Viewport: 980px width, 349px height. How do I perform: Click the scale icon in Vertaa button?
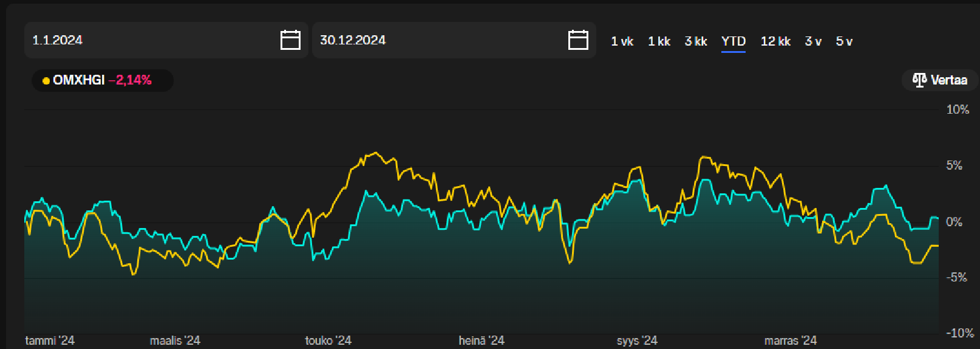(919, 80)
